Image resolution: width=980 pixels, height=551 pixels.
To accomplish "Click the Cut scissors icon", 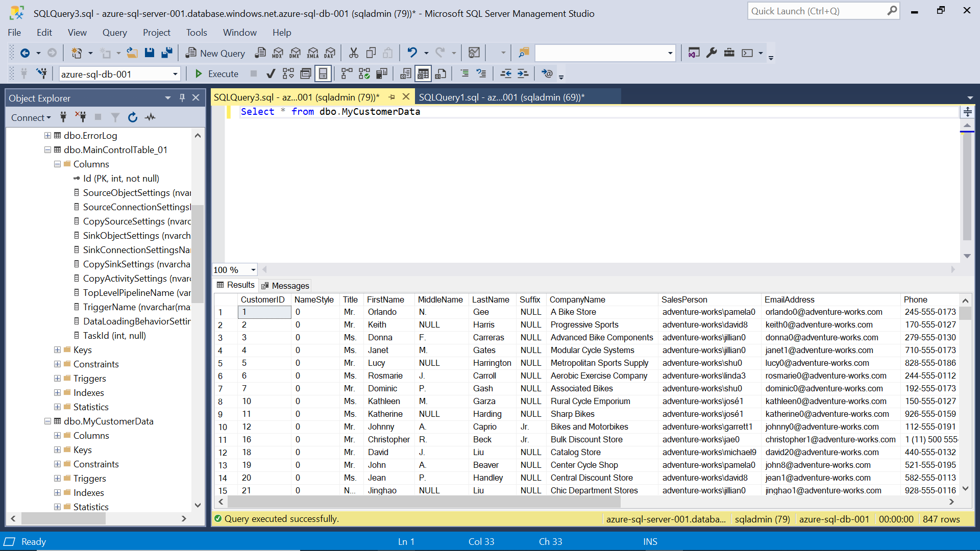I will [x=353, y=53].
